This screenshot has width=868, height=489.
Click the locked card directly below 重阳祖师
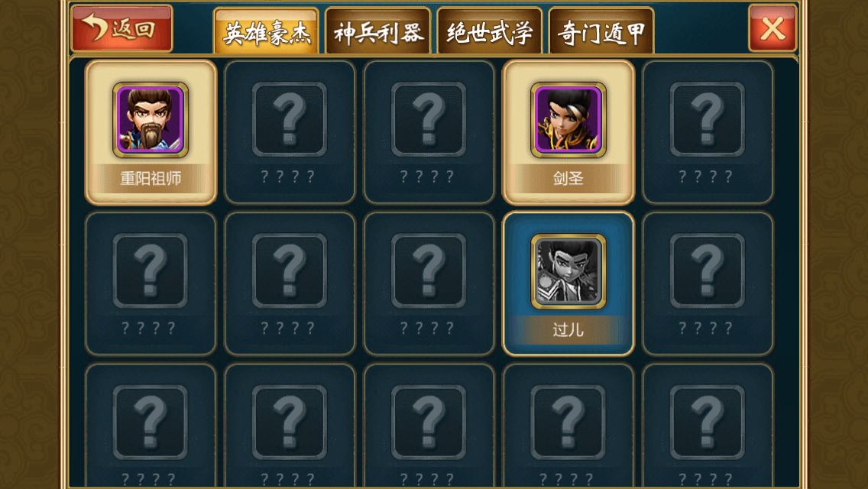tap(151, 283)
